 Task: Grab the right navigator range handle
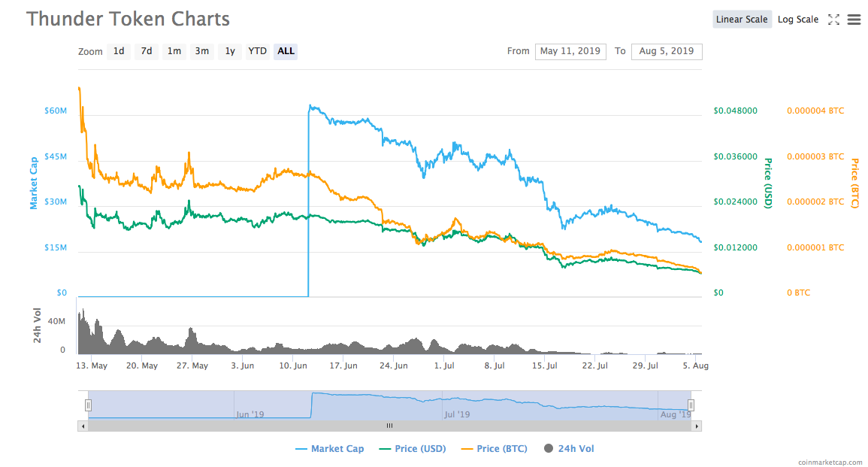(x=691, y=405)
